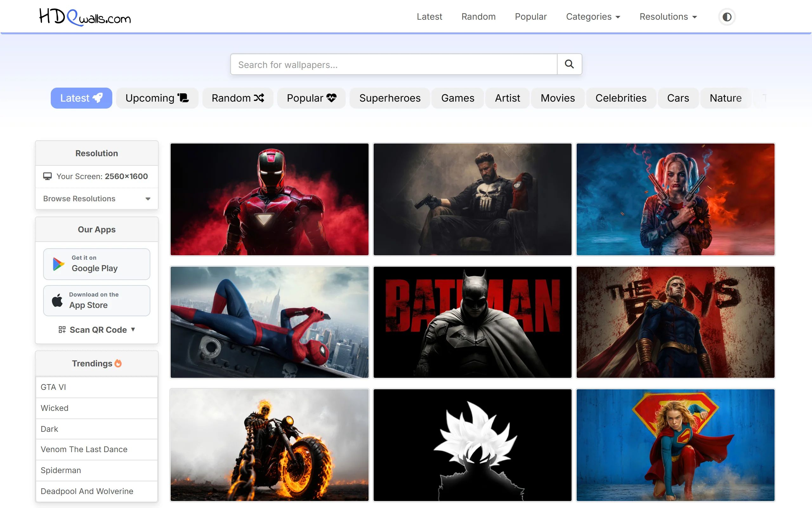Image resolution: width=812 pixels, height=508 pixels.
Task: Open the Batman red text wallpaper
Action: [472, 322]
